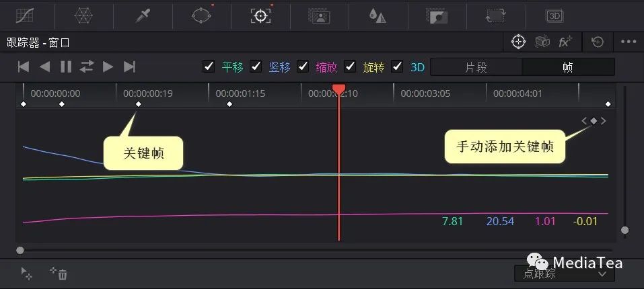Add a keyframe with diamond button
The width and height of the screenshot is (644, 289).
[594, 121]
